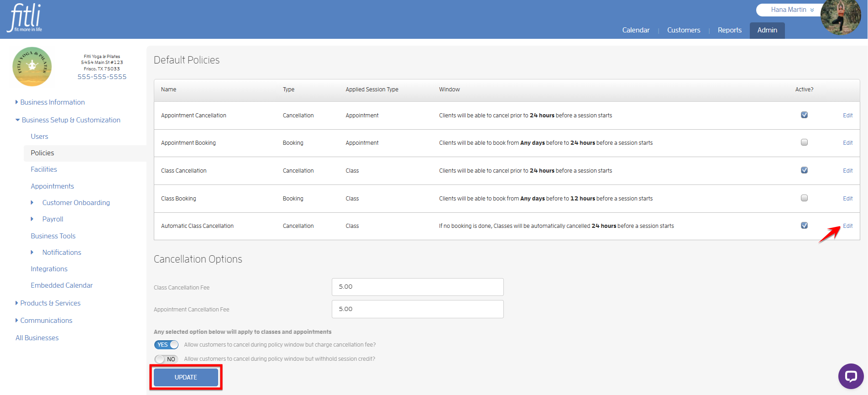This screenshot has height=395, width=868.
Task: Select the Admin tab
Action: click(767, 30)
